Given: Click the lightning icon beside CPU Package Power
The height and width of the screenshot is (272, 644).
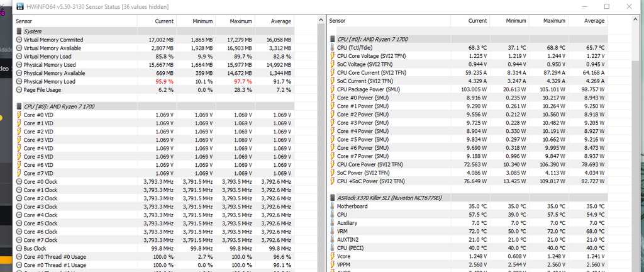Looking at the screenshot, I should (333, 89).
